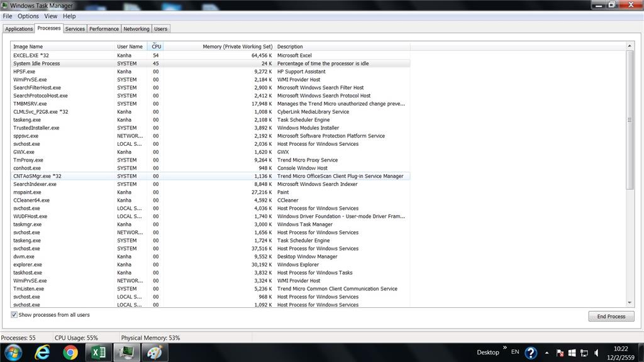Click the process list scroll up arrow
This screenshot has width=644, height=362.
(630, 46)
